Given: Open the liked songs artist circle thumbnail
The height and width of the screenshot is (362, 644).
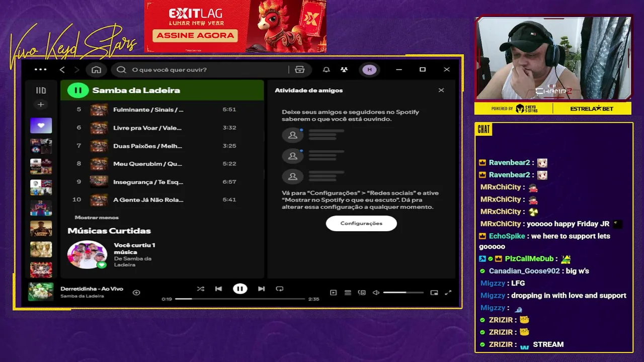Looking at the screenshot, I should (x=88, y=254).
